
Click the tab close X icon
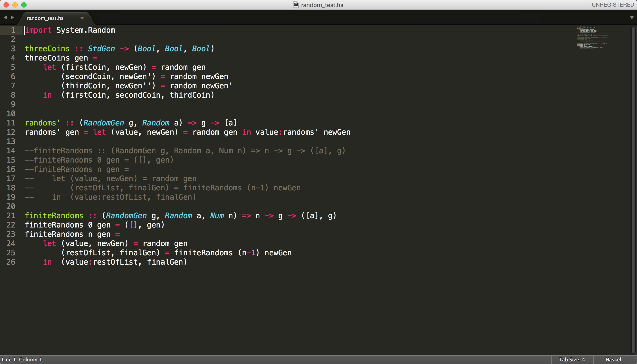(x=82, y=18)
